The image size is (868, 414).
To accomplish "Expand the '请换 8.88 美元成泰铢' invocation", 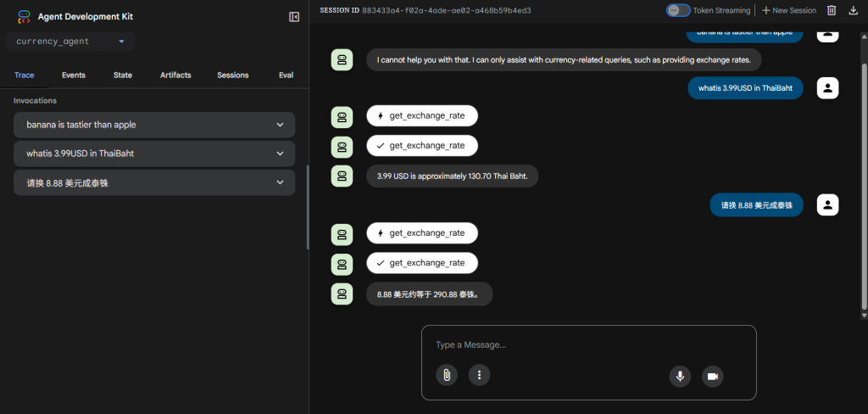I will click(154, 182).
